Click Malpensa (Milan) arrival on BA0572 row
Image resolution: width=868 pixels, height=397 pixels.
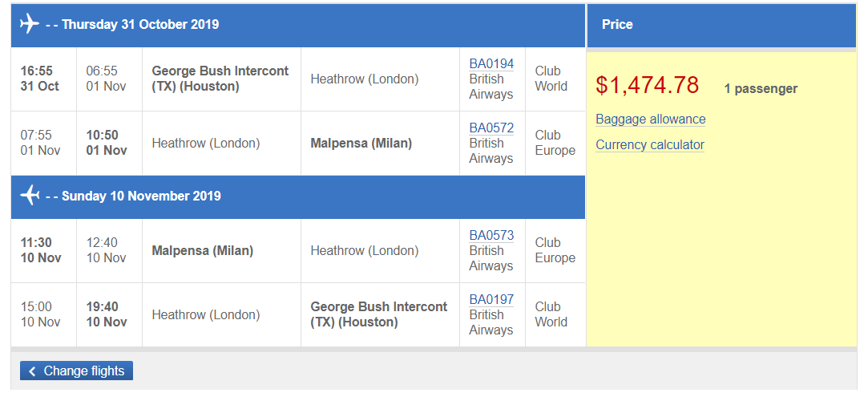tap(361, 144)
